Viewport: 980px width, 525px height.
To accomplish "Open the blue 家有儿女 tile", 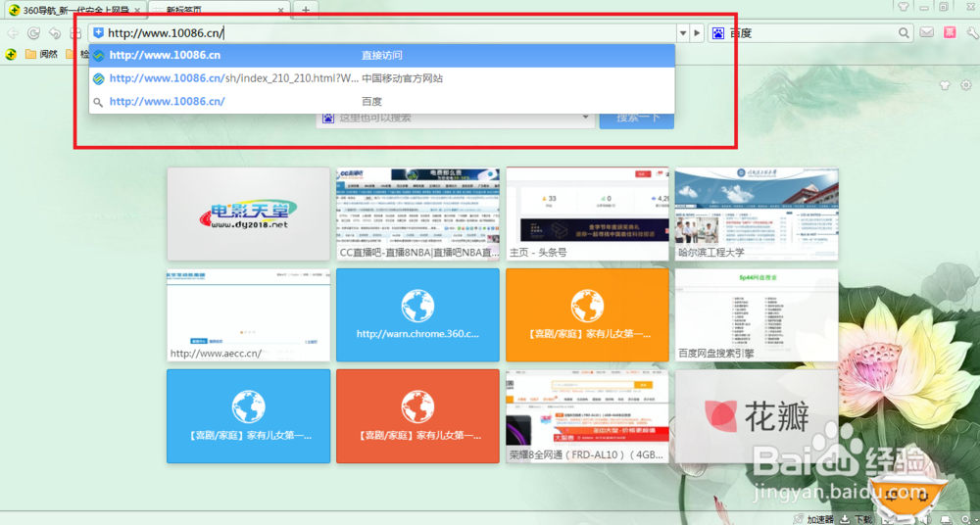I will (248, 416).
